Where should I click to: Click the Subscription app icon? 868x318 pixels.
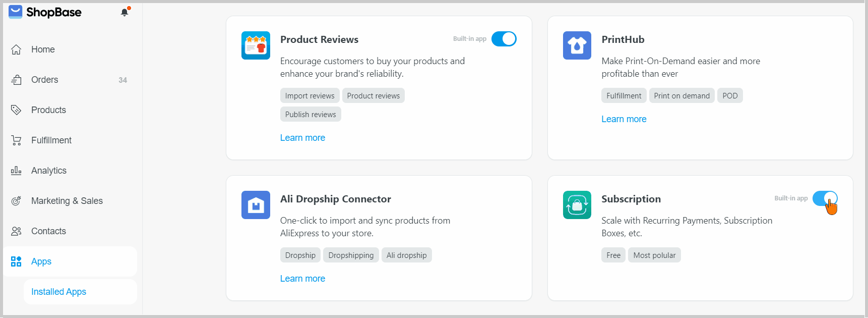tap(577, 205)
